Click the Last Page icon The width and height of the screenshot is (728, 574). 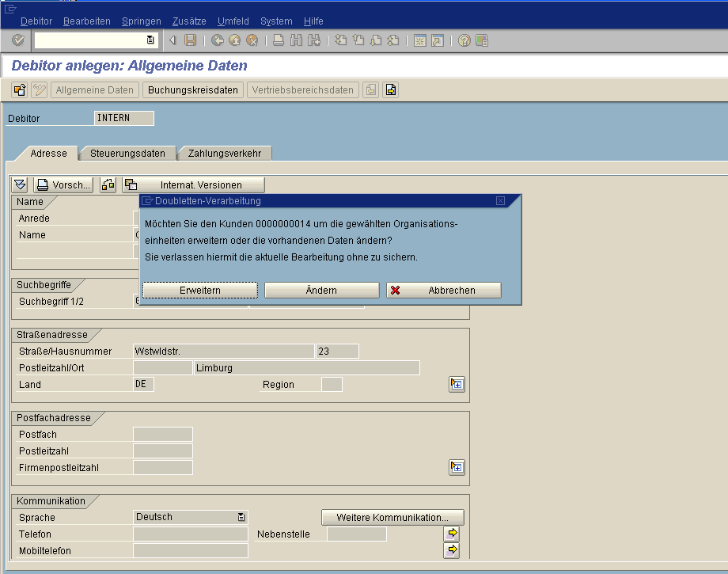click(393, 40)
